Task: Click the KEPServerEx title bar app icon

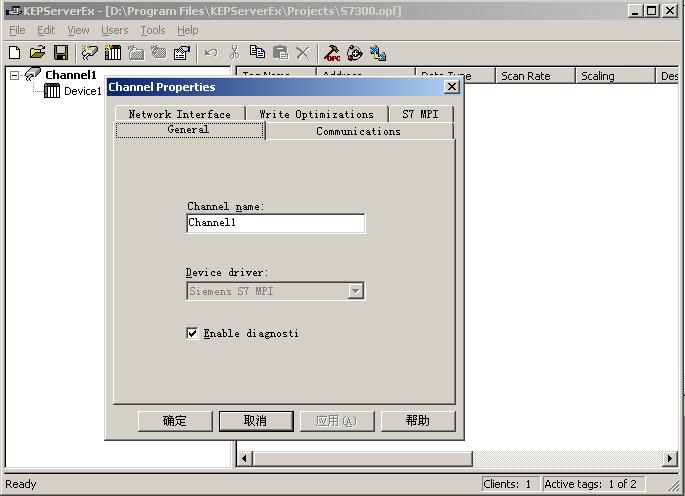Action: (13, 10)
